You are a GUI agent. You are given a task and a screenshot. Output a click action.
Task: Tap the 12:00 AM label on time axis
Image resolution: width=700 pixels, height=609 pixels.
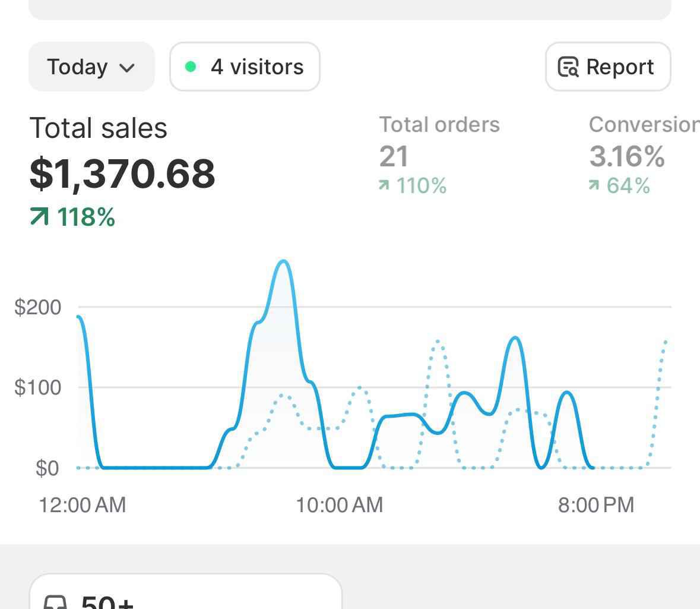pyautogui.click(x=82, y=505)
